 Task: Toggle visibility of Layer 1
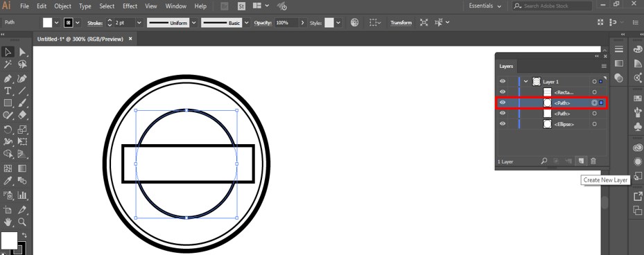pos(503,81)
